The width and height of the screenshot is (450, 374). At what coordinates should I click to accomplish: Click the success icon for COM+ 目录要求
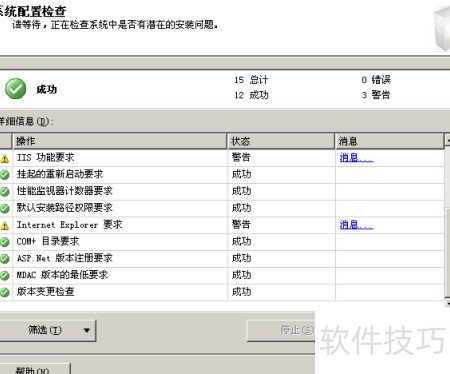(4, 242)
